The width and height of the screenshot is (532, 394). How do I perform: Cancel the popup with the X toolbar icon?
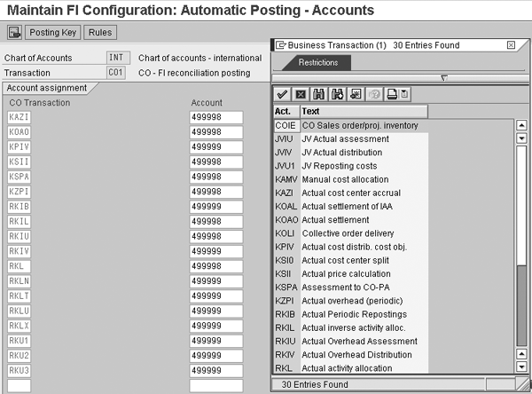[x=301, y=94]
